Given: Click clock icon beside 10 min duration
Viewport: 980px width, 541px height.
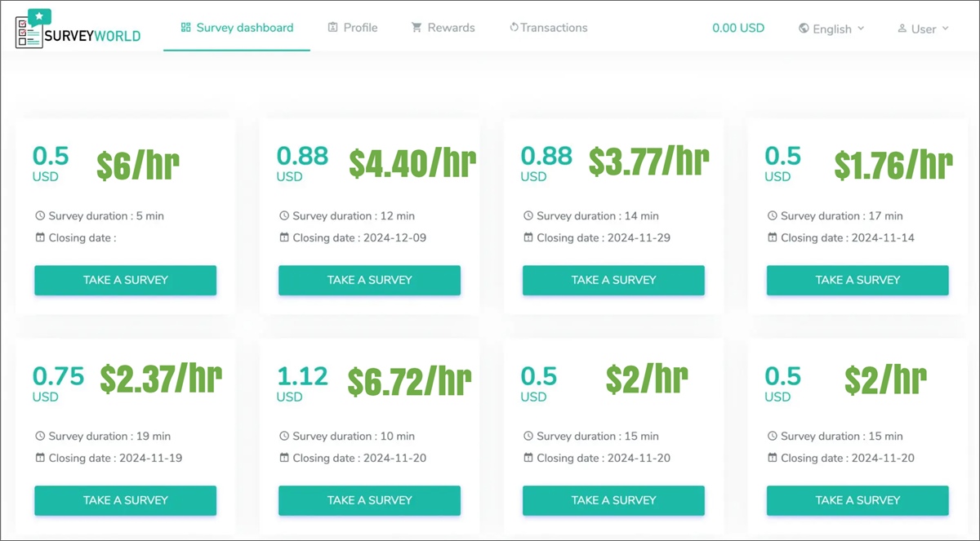Looking at the screenshot, I should (x=284, y=437).
